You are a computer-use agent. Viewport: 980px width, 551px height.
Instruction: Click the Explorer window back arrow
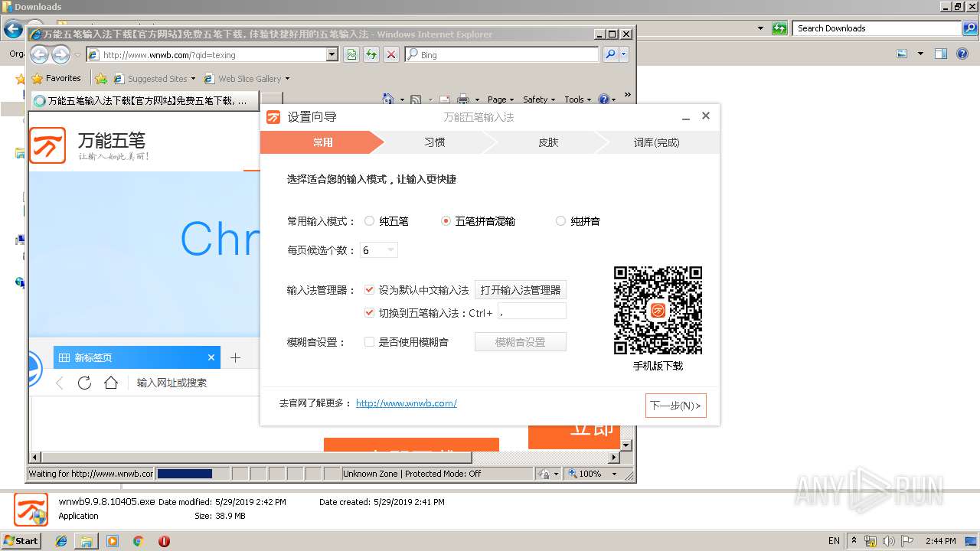pyautogui.click(x=13, y=29)
